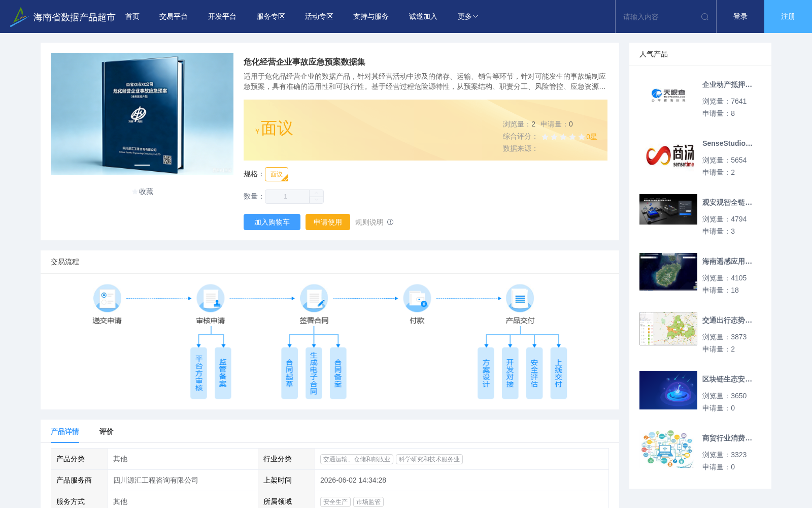Click the 付款 step icon
812x508 pixels.
click(417, 298)
